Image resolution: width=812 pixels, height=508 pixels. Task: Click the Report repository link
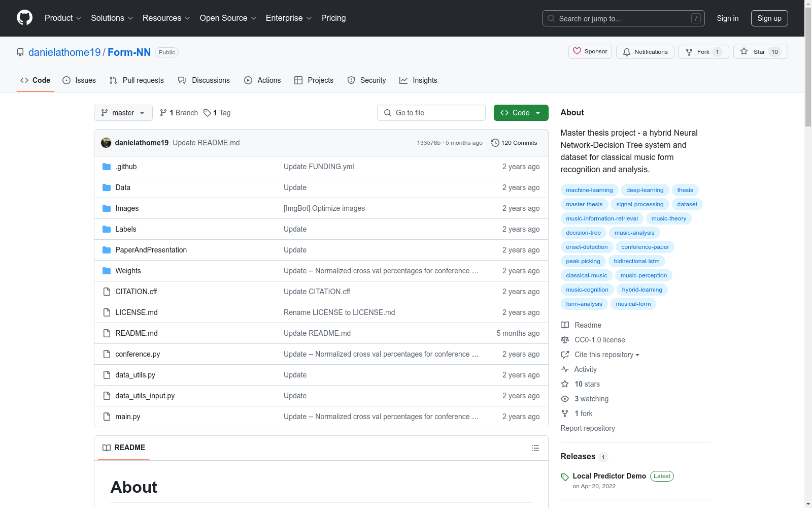(x=588, y=428)
